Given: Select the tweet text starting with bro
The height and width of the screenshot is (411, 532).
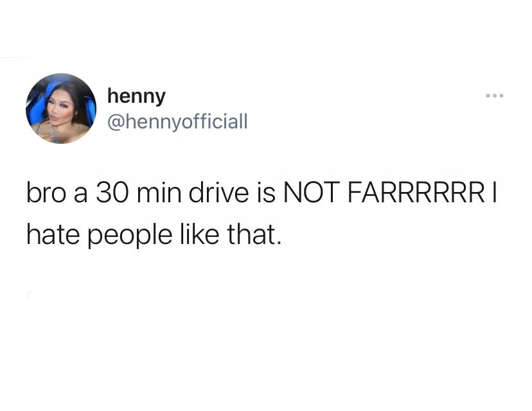Looking at the screenshot, I should 262,214.
